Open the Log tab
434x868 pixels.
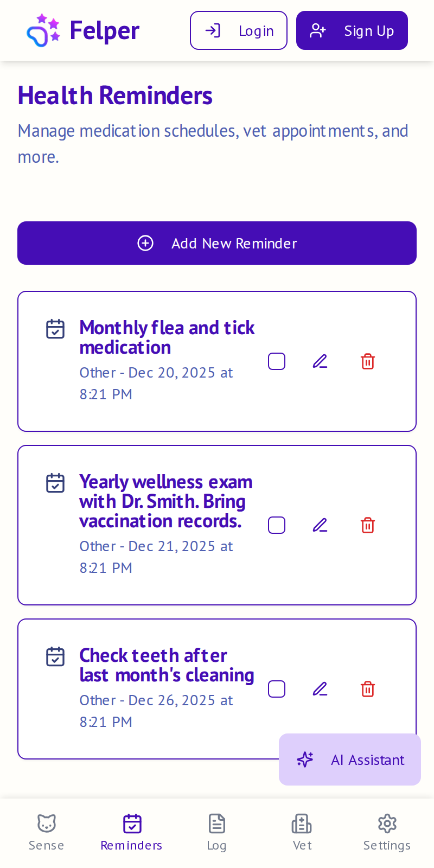click(x=216, y=832)
